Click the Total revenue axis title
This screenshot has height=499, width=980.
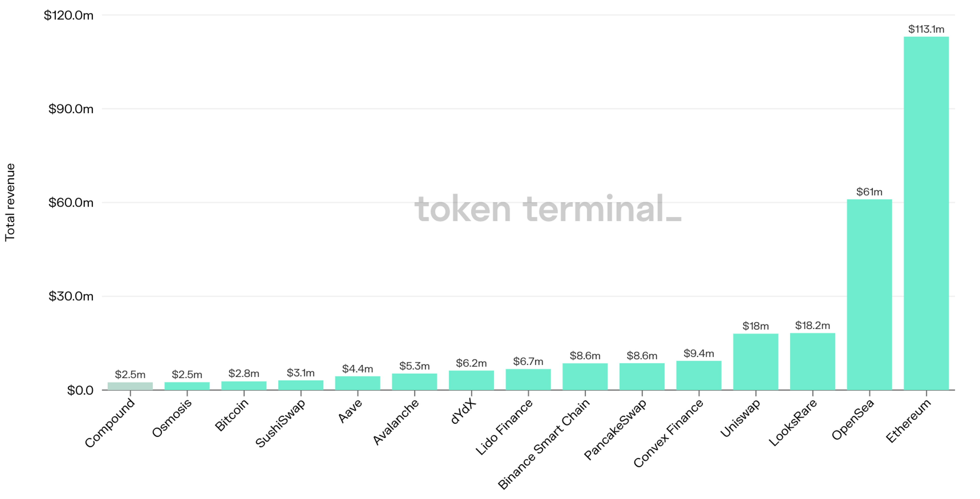click(10, 202)
